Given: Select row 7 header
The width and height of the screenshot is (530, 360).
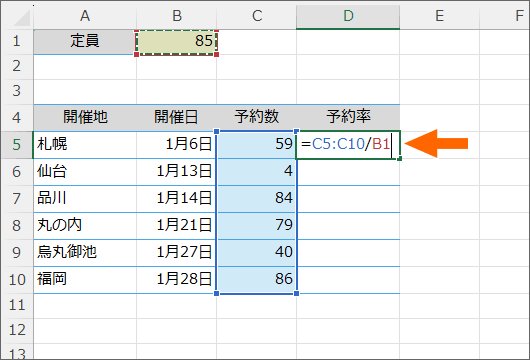Looking at the screenshot, I should 17,199.
